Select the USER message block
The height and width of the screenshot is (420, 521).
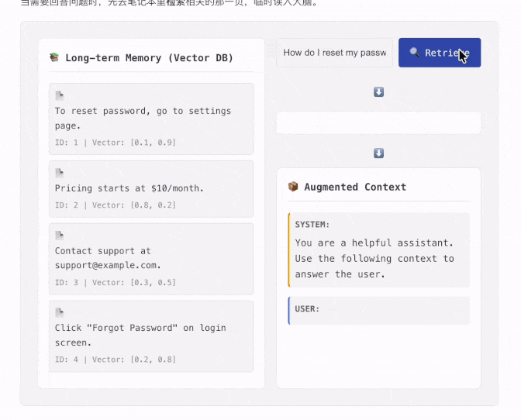click(x=379, y=310)
